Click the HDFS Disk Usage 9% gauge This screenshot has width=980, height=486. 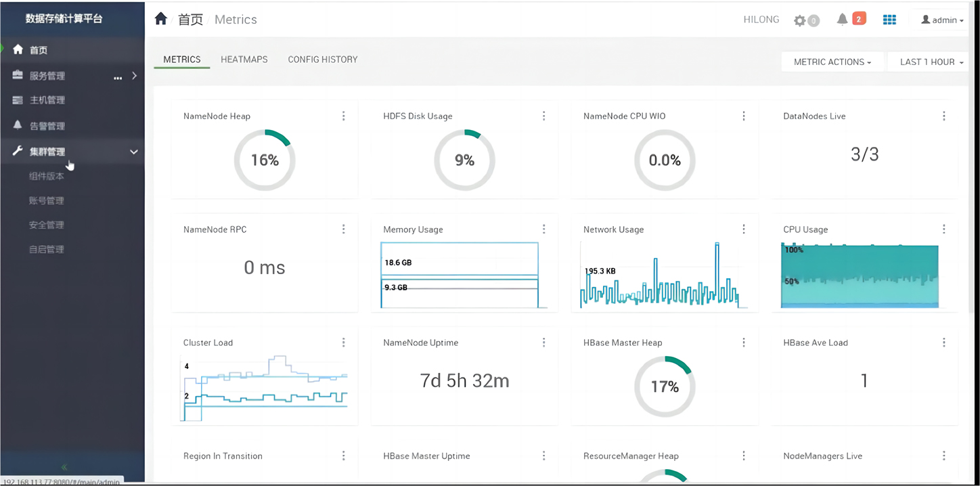464,160
